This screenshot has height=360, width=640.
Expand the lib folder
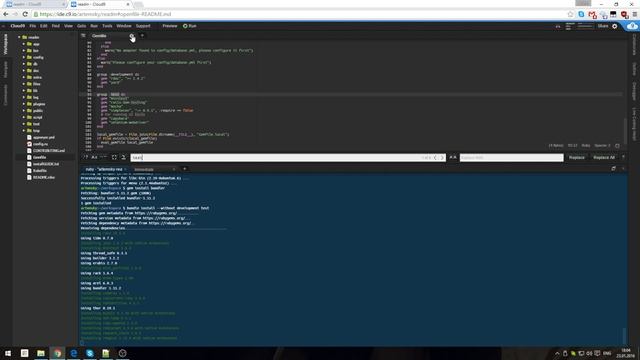coord(24,91)
